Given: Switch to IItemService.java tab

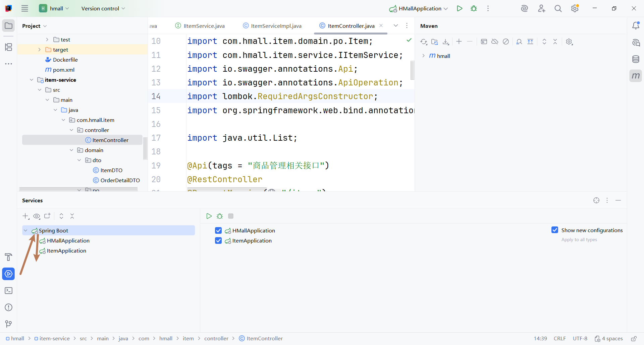Looking at the screenshot, I should [x=200, y=26].
